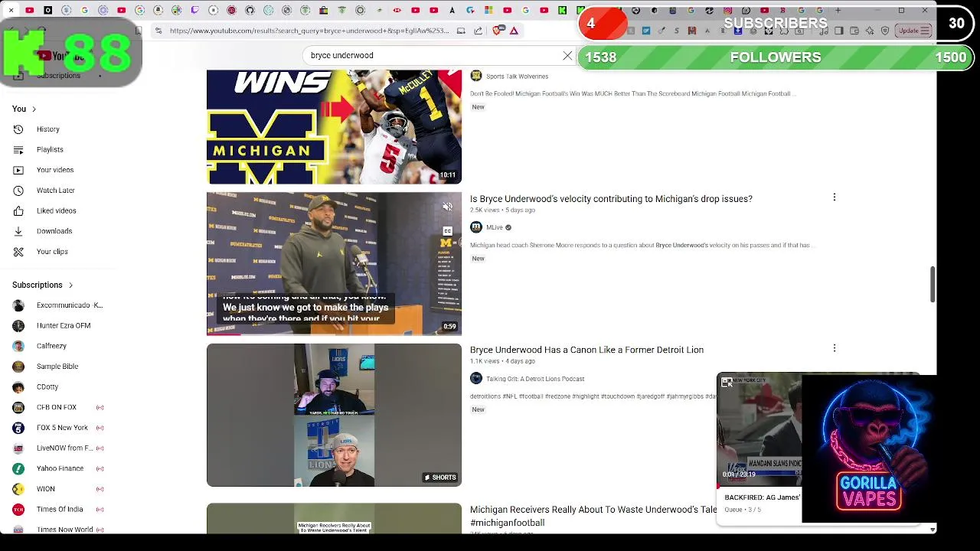980x551 pixels.
Task: Click the Sports Talk Wolverines avatar
Action: [476, 76]
